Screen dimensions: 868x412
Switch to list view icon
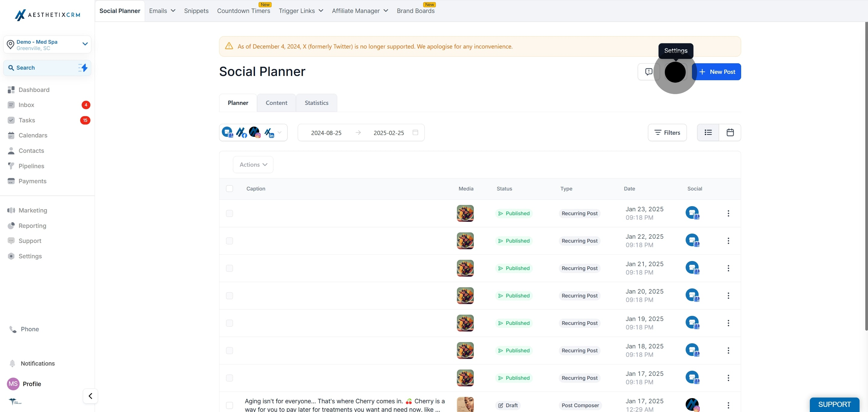tap(708, 132)
